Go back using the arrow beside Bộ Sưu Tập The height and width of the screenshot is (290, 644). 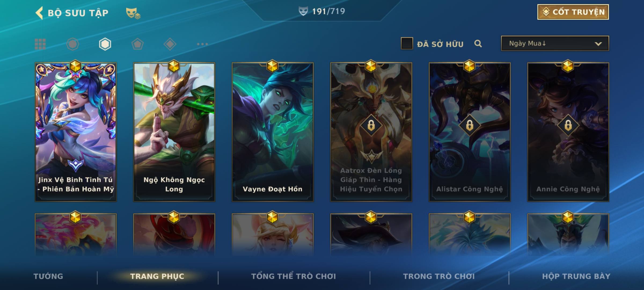tap(39, 13)
